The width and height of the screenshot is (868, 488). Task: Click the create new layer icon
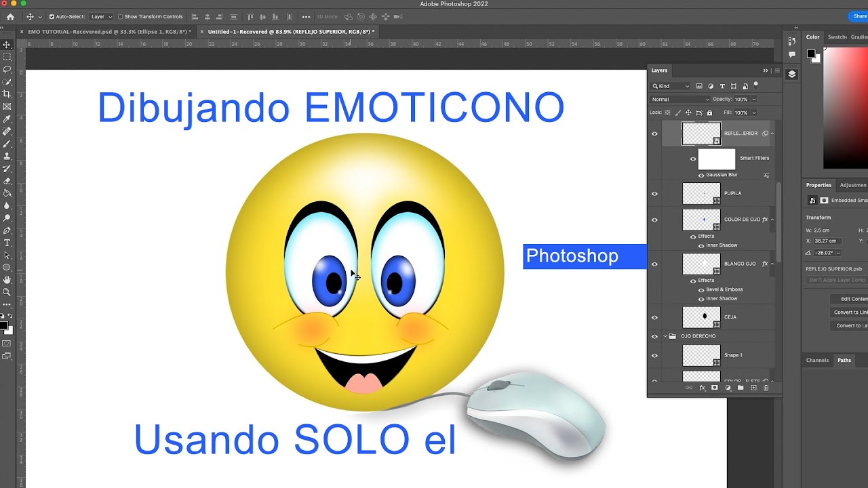coord(753,388)
